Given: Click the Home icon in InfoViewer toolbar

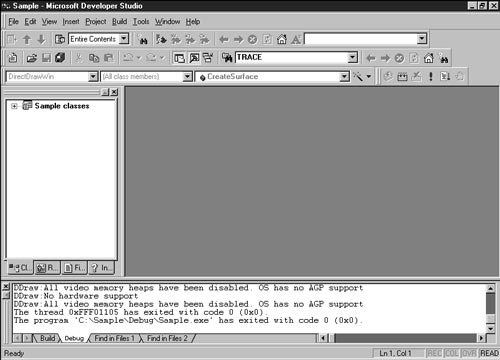Looking at the screenshot, I should click(x=282, y=39).
